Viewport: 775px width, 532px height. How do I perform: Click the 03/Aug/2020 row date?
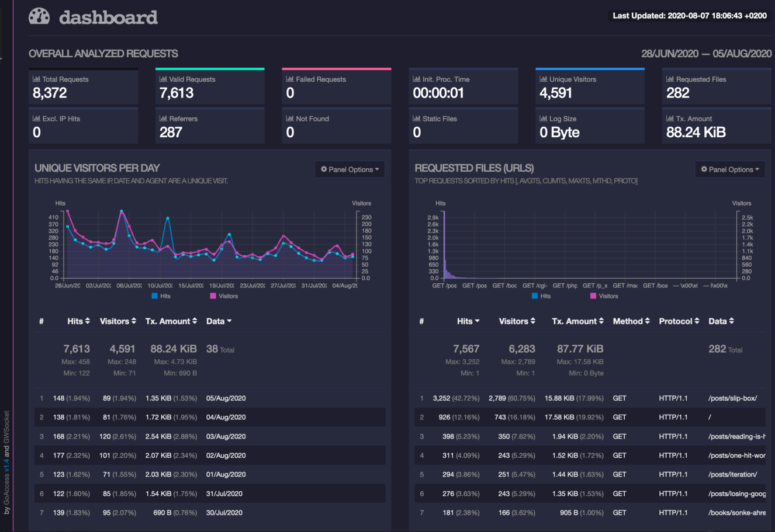click(x=226, y=436)
